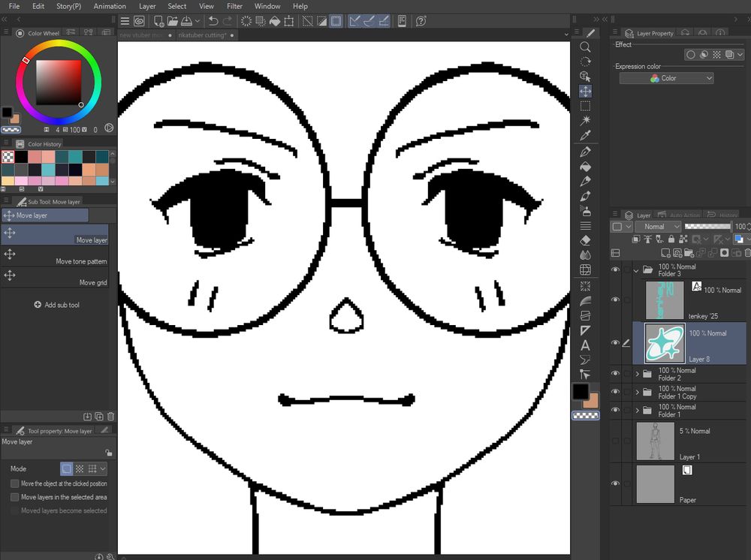Select the Move tone pattern sub tool
The height and width of the screenshot is (560, 751).
[55, 255]
